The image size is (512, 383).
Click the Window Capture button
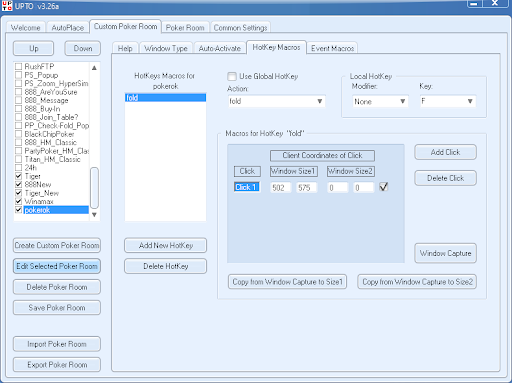point(445,253)
